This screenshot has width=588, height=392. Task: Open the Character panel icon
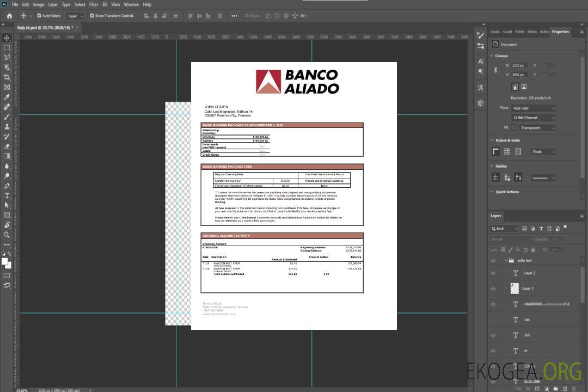point(480,61)
